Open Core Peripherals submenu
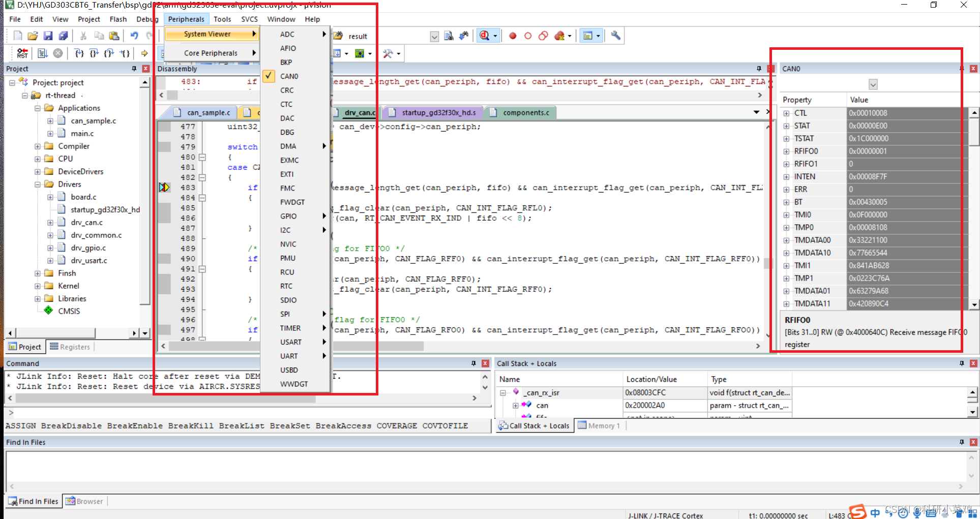Image resolution: width=980 pixels, height=519 pixels. (211, 53)
